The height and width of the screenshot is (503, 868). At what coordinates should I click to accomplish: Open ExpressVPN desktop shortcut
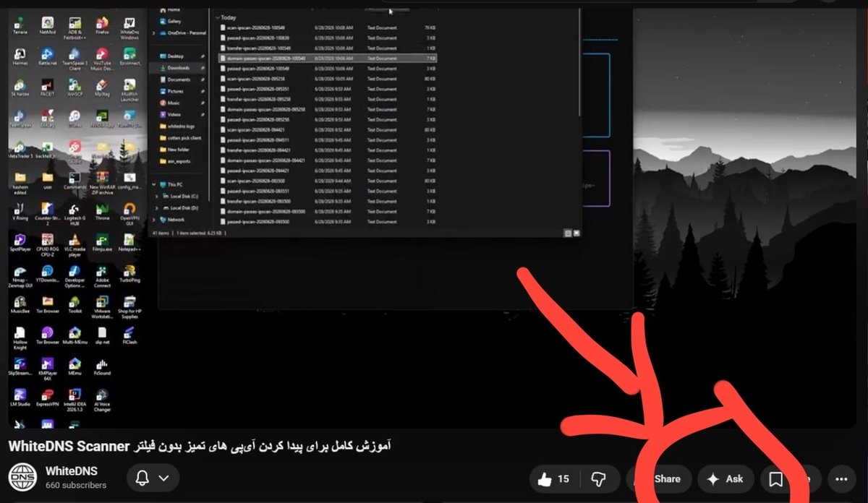pyautogui.click(x=48, y=398)
